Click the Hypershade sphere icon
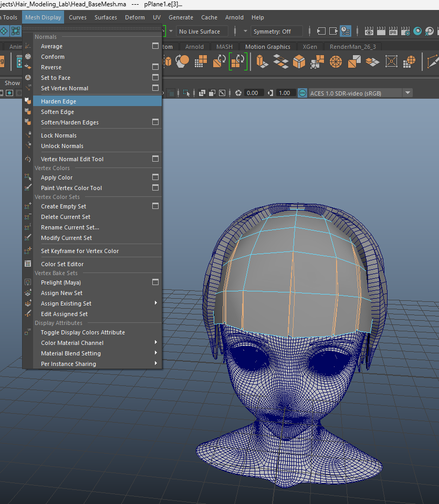Image resolution: width=439 pixels, height=504 pixels. 417,31
